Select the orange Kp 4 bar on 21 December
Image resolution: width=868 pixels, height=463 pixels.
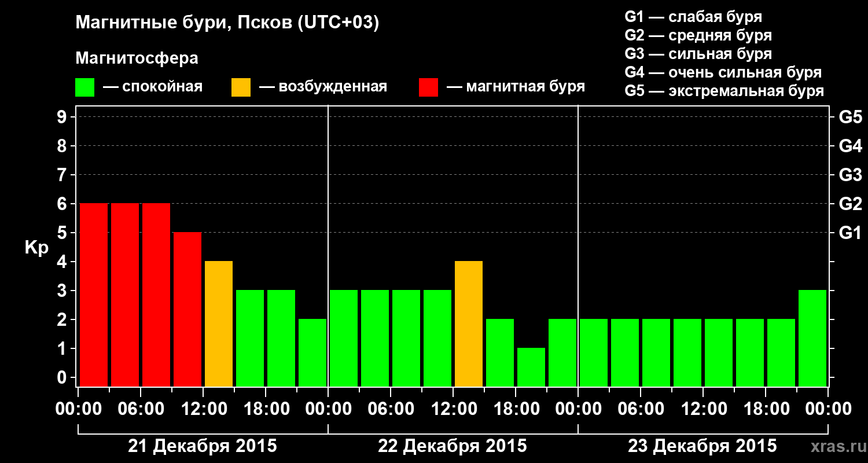[219, 324]
